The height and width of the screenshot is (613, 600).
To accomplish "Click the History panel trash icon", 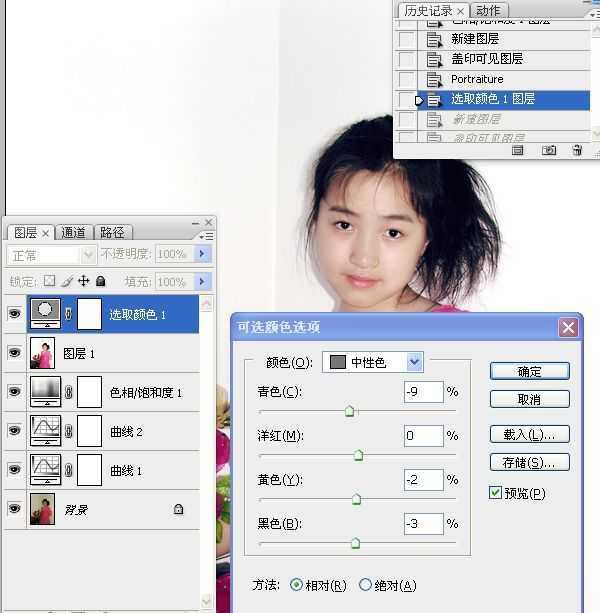I will [x=577, y=150].
